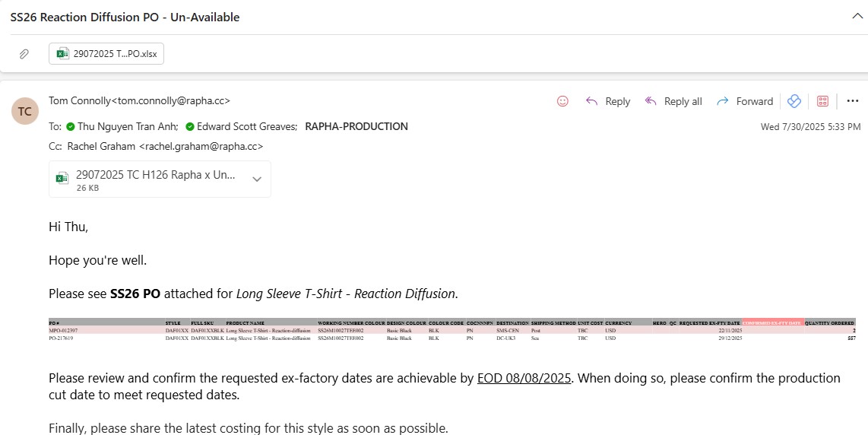Open the Apps grid icon
The image size is (868, 435).
click(822, 101)
